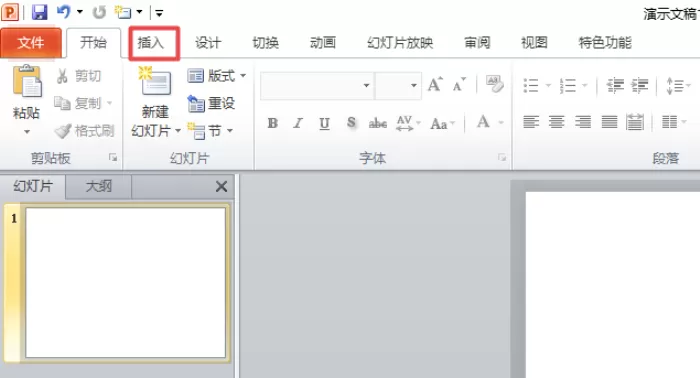Justify text alignment

click(609, 122)
